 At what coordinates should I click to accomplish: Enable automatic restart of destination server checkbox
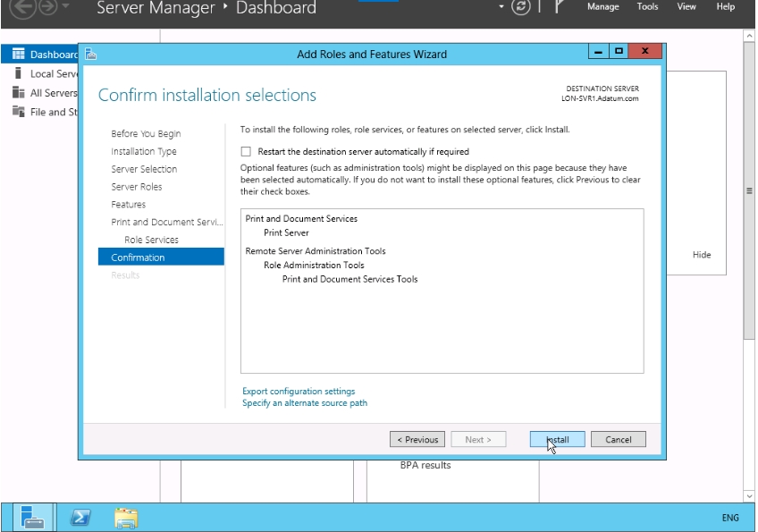246,151
